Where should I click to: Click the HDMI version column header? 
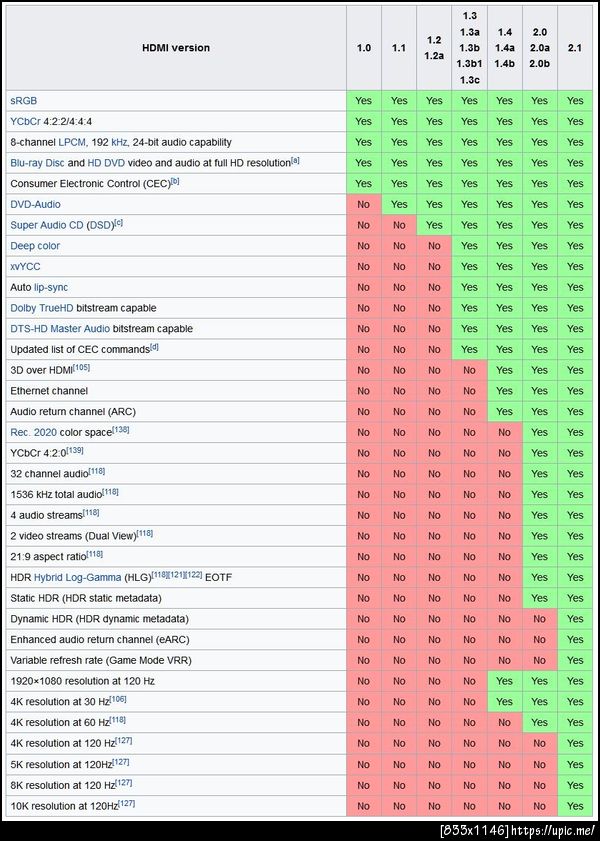(176, 48)
